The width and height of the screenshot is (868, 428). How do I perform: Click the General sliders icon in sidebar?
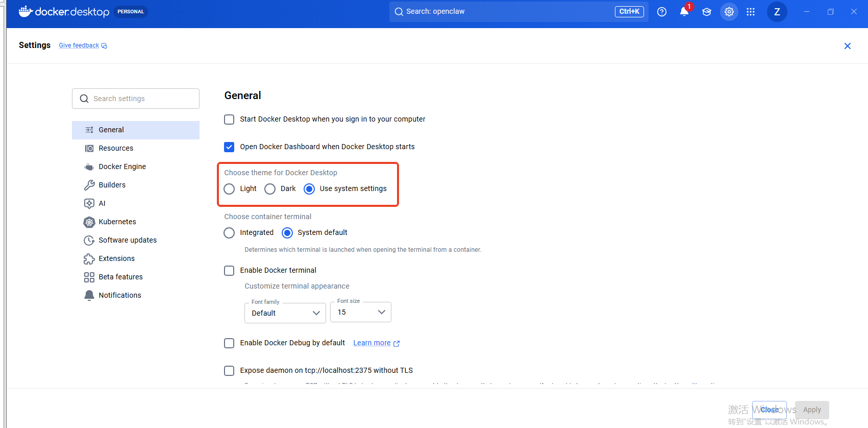click(x=89, y=130)
